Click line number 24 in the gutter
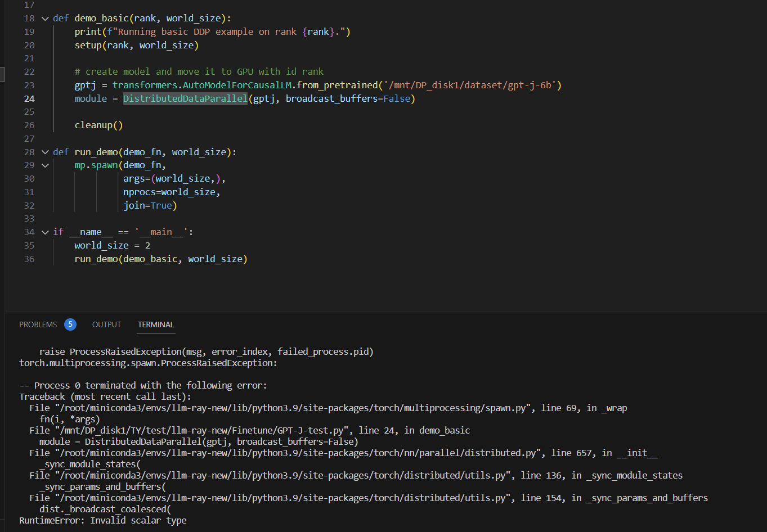The width and height of the screenshot is (767, 532). click(x=29, y=98)
